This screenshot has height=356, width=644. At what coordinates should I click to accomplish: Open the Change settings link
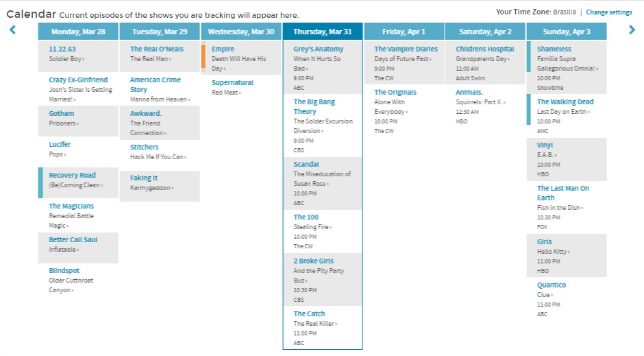click(608, 12)
